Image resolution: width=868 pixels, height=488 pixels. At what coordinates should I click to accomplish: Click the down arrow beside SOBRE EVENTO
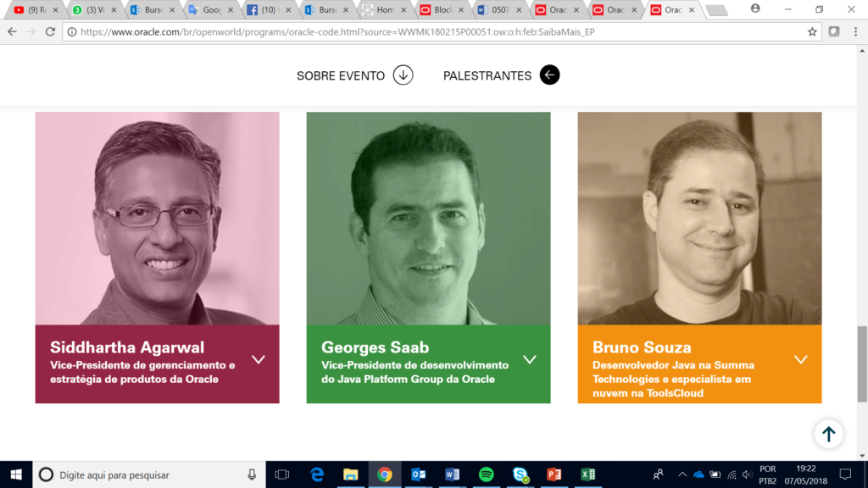[403, 75]
